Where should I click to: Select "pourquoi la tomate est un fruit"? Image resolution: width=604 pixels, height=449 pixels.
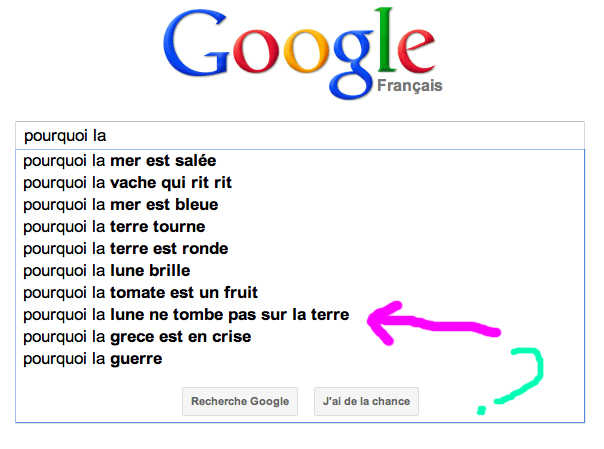point(141,293)
